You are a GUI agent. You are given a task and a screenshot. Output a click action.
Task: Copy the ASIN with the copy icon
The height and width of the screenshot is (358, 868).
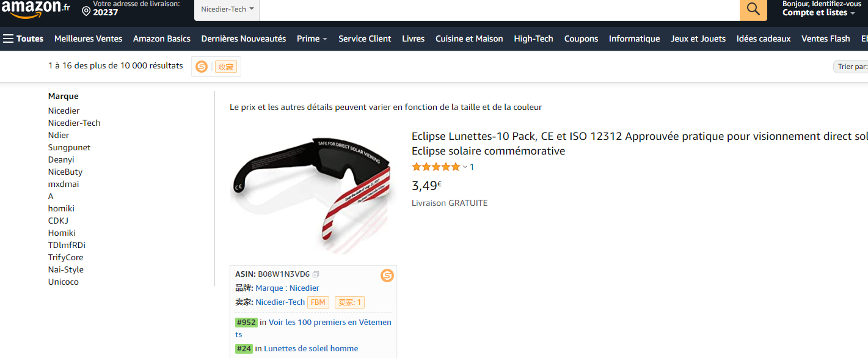(316, 274)
